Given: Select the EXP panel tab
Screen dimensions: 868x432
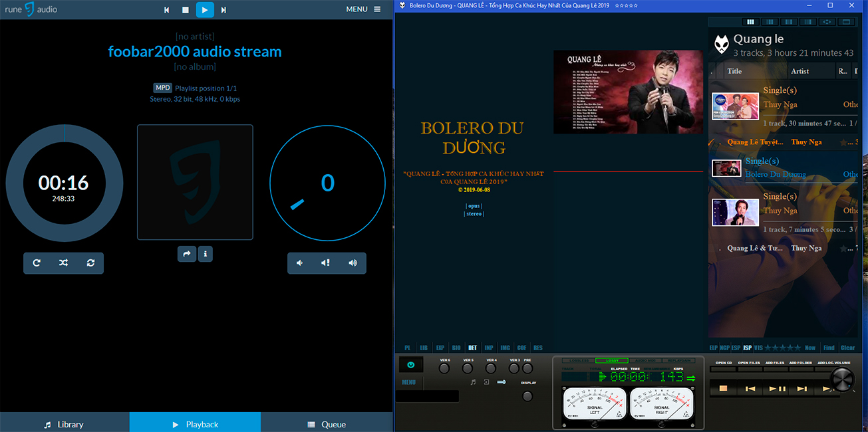Looking at the screenshot, I should coord(440,348).
